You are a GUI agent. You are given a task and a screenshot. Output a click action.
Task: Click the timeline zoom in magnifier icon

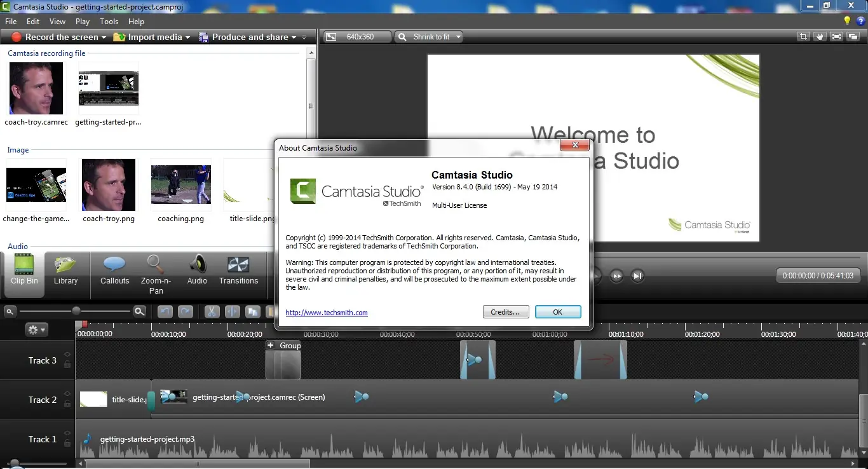tap(139, 311)
